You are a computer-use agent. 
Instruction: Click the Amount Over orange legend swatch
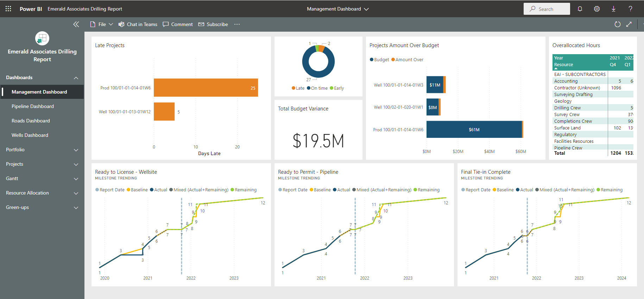coord(393,60)
